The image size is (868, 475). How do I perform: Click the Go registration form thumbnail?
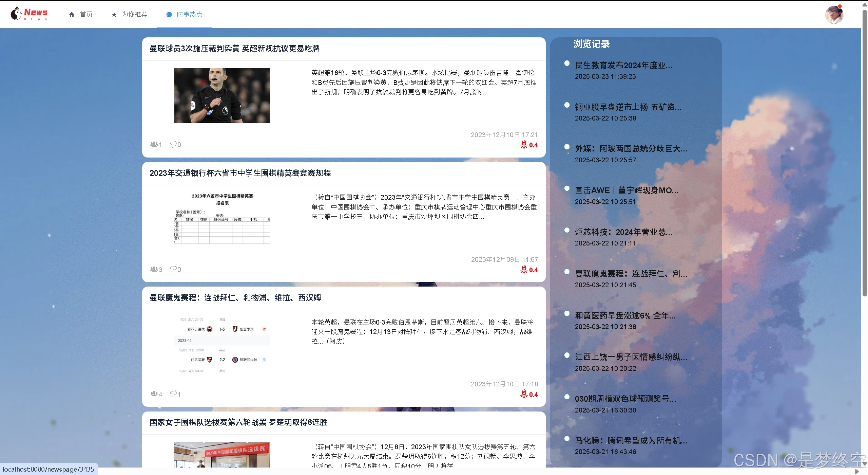point(222,218)
